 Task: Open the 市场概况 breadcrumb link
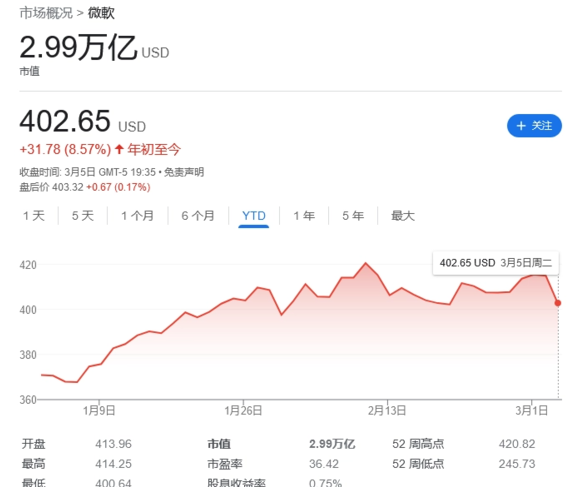tap(46, 13)
